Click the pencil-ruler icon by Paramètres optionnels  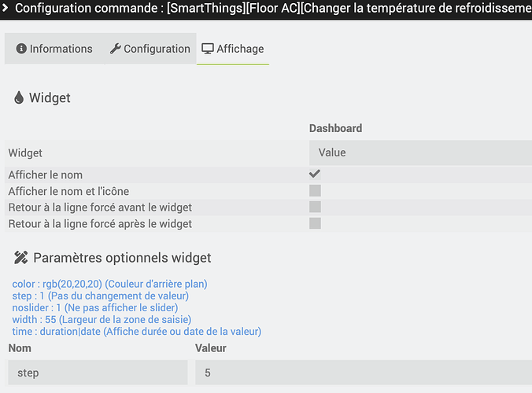pos(20,258)
